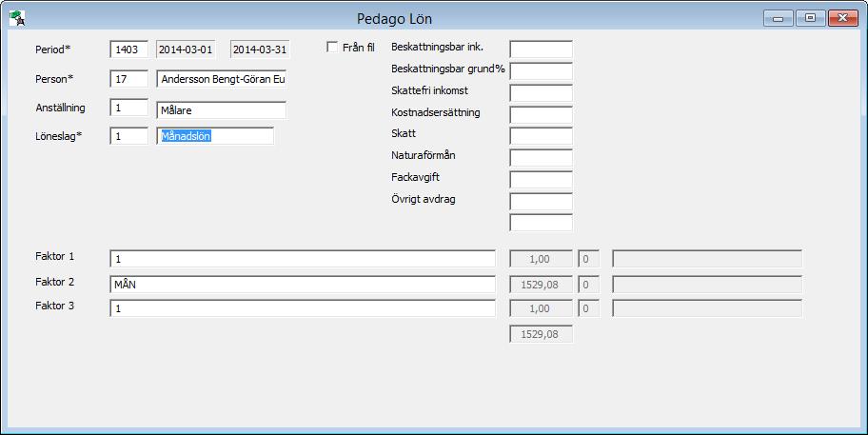Close the Pedago Lön window
This screenshot has width=868, height=435.
[843, 18]
